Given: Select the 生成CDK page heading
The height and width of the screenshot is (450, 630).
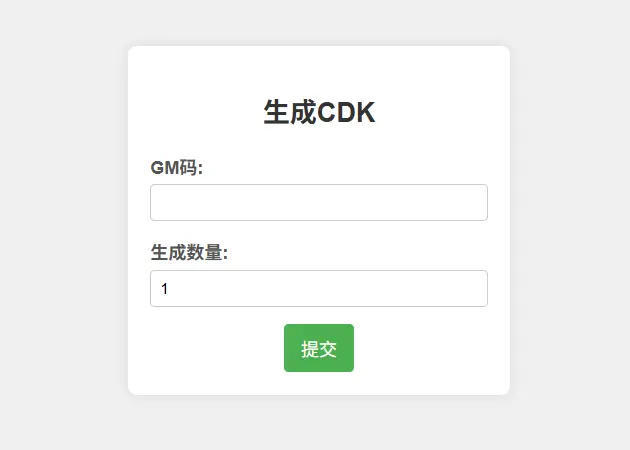Looking at the screenshot, I should (319, 112).
